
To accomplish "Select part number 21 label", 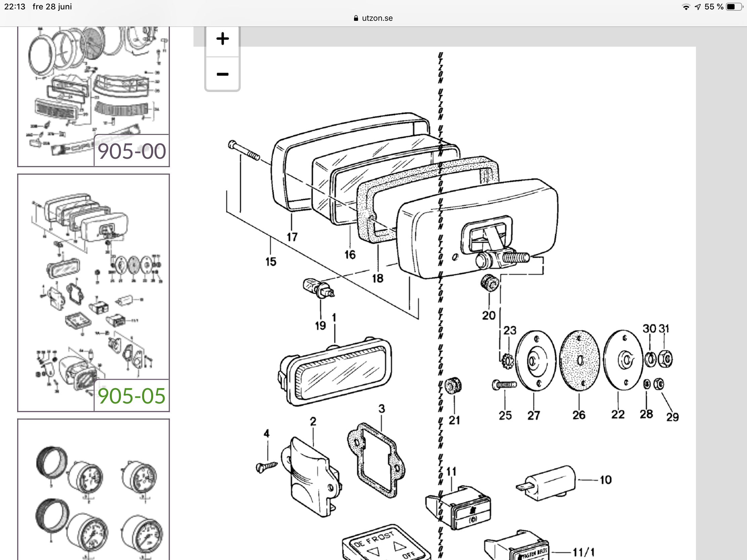I will tap(454, 420).
